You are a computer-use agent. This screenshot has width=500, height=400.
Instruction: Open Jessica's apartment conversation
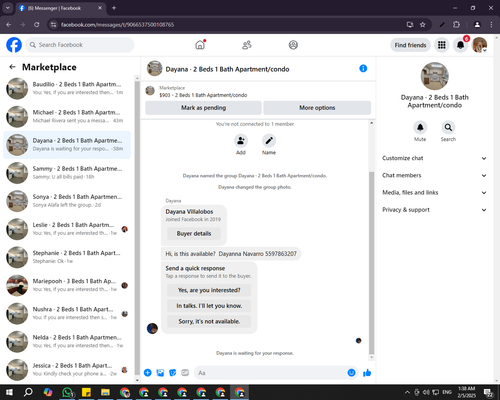tap(67, 370)
